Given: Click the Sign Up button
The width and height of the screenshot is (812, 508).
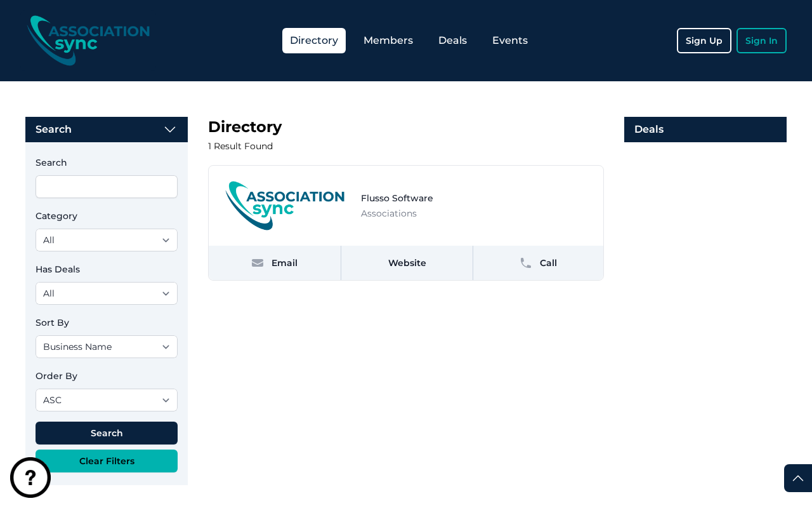Looking at the screenshot, I should tap(704, 41).
